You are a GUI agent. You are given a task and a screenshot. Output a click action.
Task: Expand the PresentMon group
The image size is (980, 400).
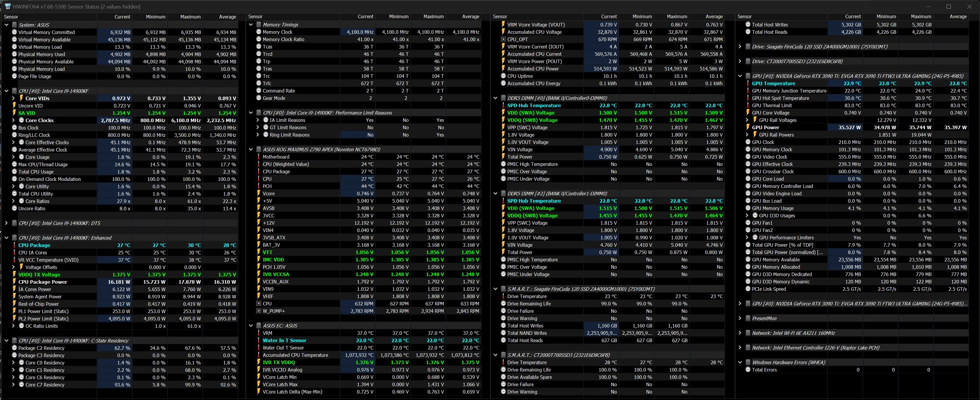tap(740, 318)
